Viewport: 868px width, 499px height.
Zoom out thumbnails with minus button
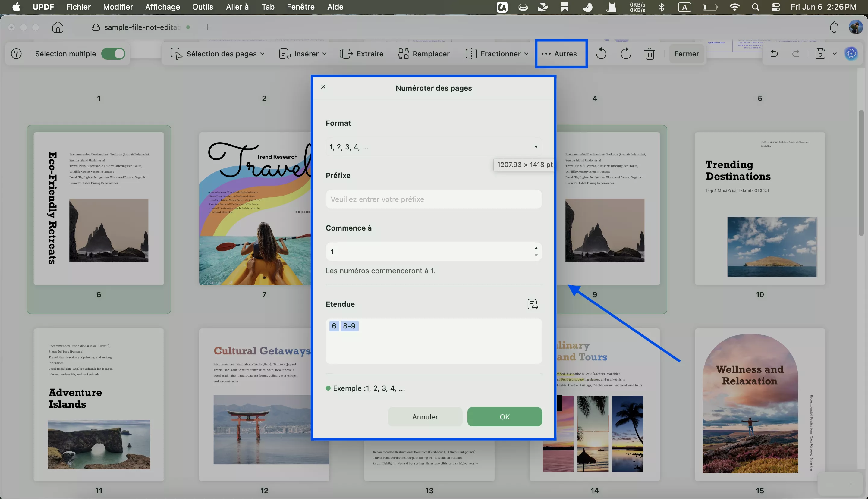829,484
